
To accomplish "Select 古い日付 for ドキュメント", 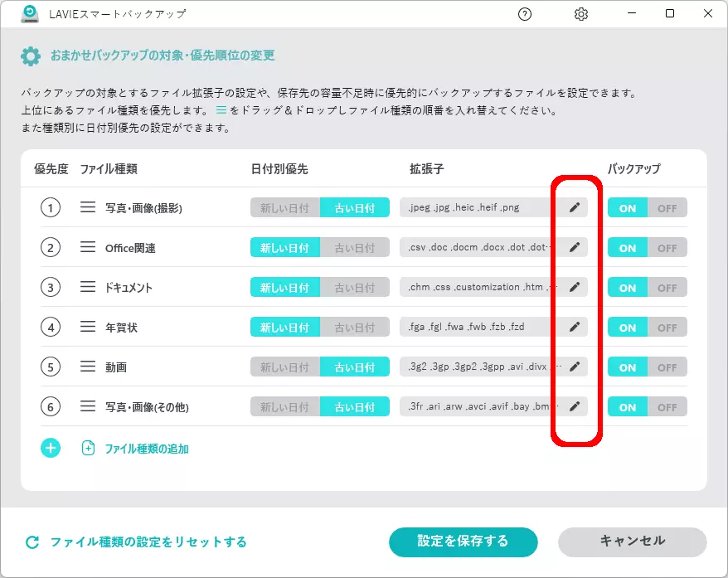I will coord(355,288).
